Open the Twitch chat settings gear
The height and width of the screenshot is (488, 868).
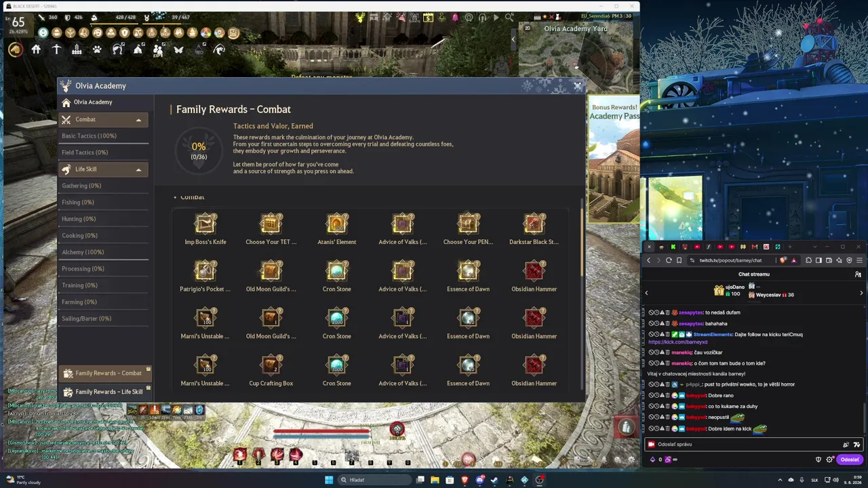(x=829, y=460)
